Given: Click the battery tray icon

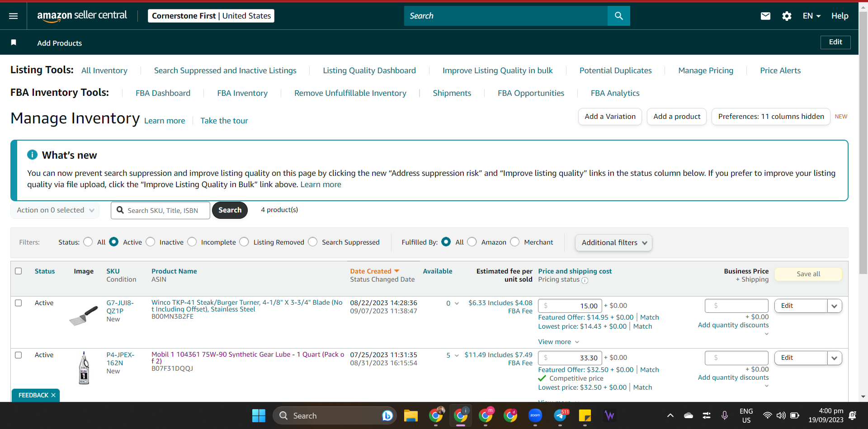Looking at the screenshot, I should 795,415.
